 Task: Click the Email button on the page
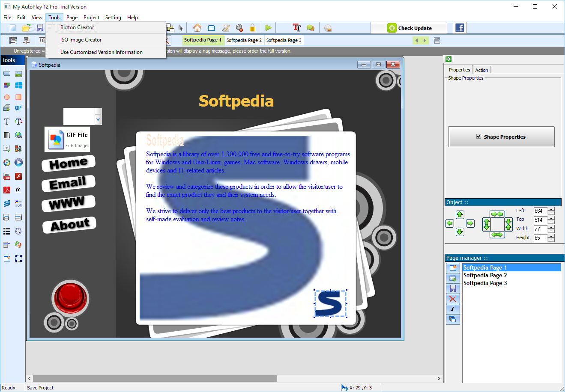(68, 183)
